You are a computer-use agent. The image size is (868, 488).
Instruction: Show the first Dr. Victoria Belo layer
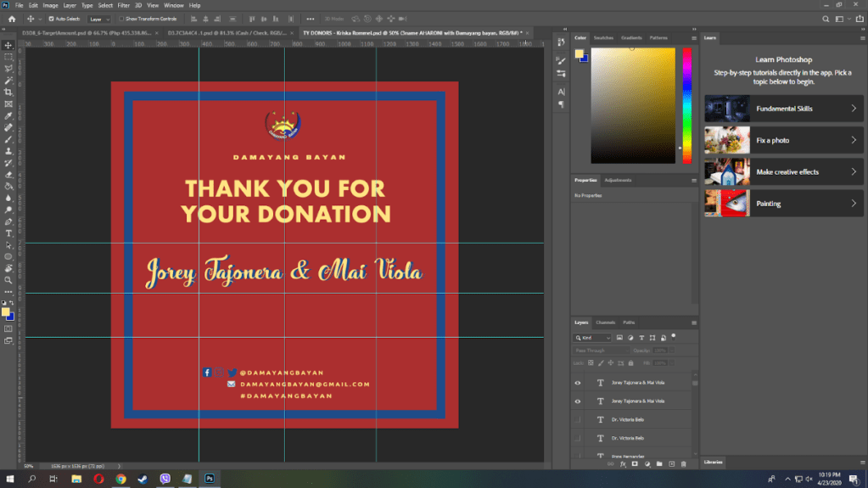[x=578, y=419]
